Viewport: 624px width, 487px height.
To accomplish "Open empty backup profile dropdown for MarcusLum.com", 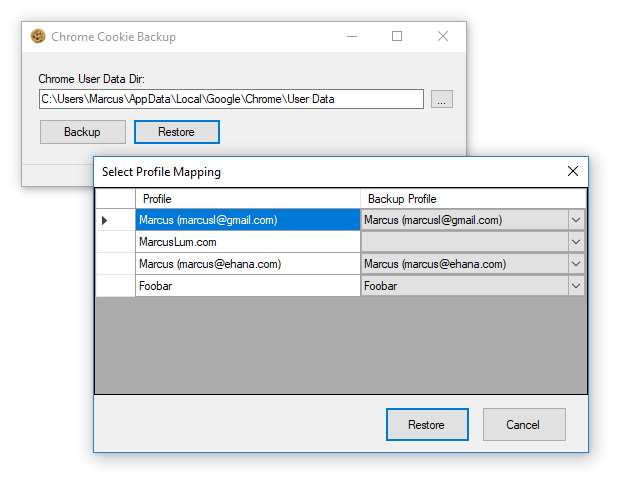I will pos(576,242).
